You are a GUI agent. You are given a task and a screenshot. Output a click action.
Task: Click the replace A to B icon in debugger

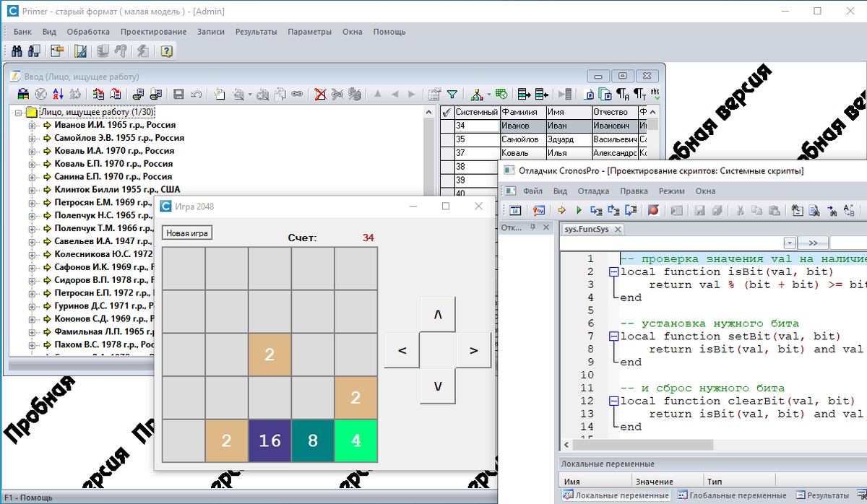[x=849, y=210]
